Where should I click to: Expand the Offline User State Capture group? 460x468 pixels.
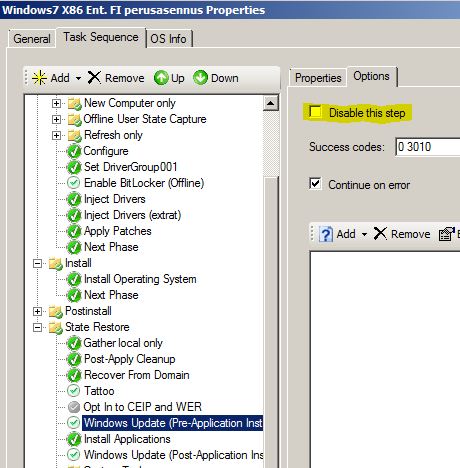click(56, 119)
